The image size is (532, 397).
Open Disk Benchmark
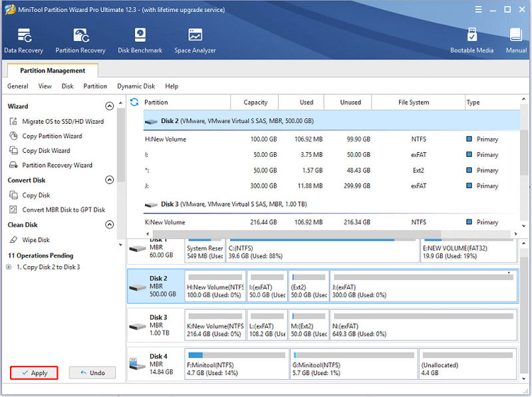[140, 41]
